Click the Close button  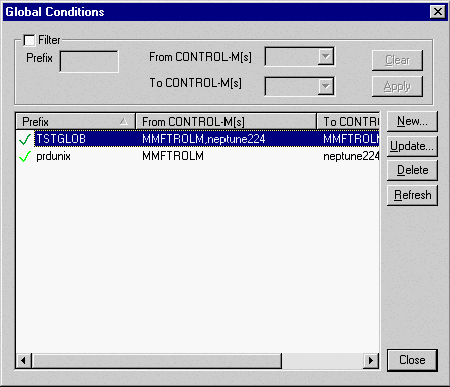(412, 360)
